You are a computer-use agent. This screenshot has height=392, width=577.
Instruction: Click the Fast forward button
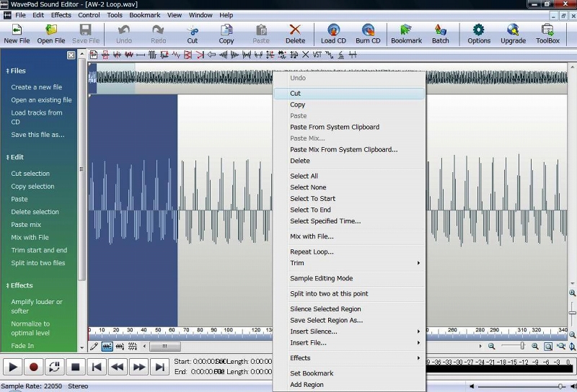[x=138, y=367]
